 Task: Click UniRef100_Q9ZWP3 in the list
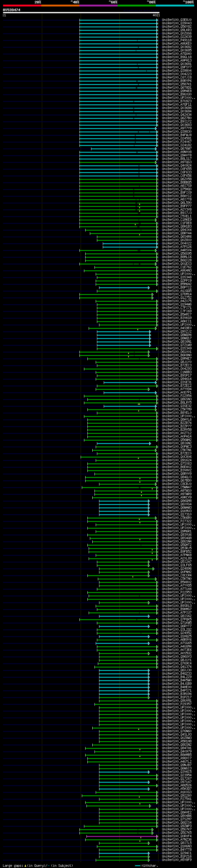click(x=177, y=826)
